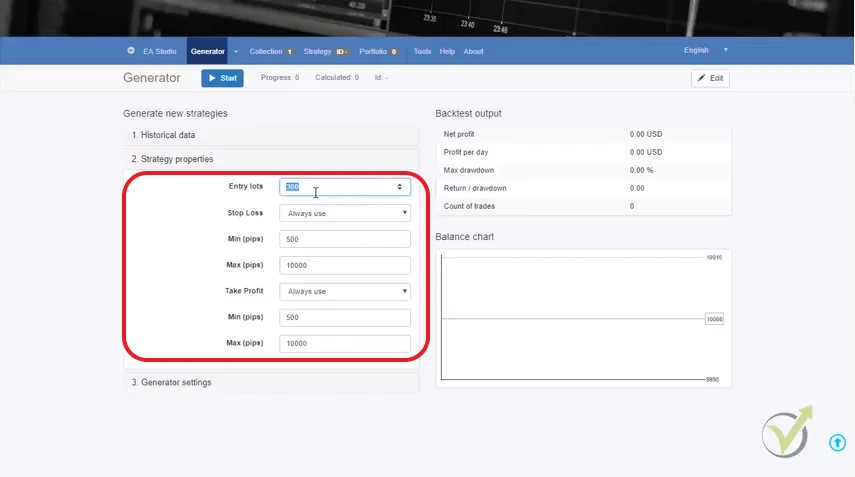Open the Generator tab dropdown caret
855x477 pixels.
(x=236, y=51)
